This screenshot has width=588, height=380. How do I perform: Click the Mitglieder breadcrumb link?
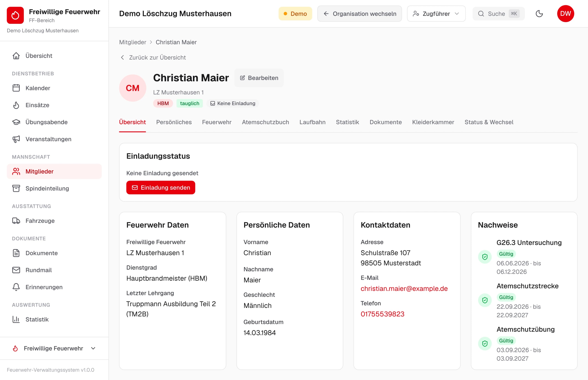point(133,42)
